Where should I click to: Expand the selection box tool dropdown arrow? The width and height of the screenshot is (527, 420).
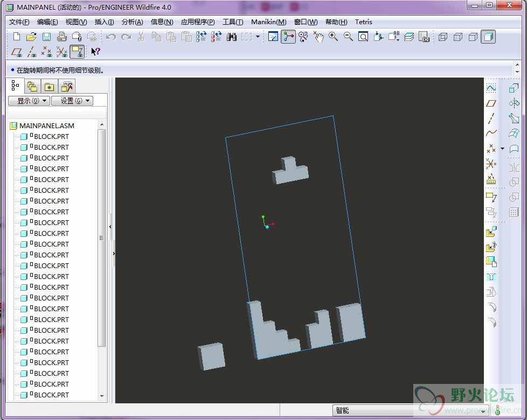pos(258,37)
